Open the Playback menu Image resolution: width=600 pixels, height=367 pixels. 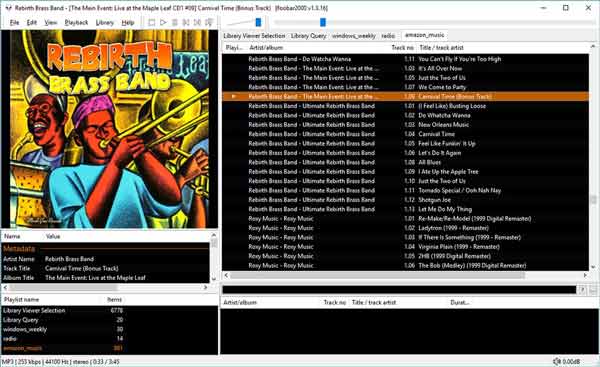[x=76, y=23]
